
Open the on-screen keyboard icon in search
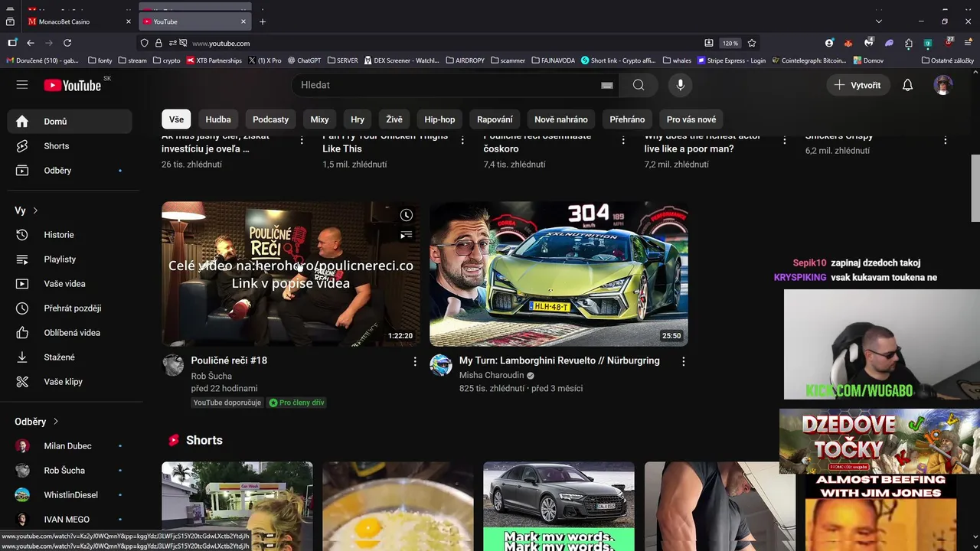(x=607, y=85)
